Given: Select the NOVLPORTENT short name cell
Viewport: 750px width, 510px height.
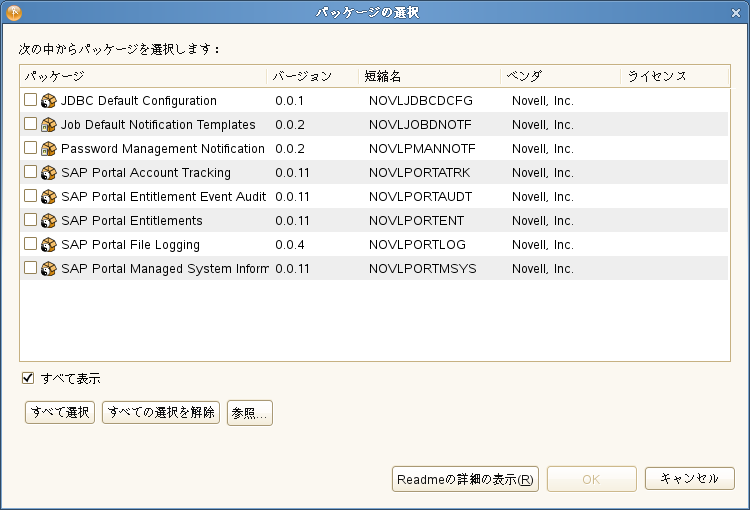Looking at the screenshot, I should tap(416, 221).
